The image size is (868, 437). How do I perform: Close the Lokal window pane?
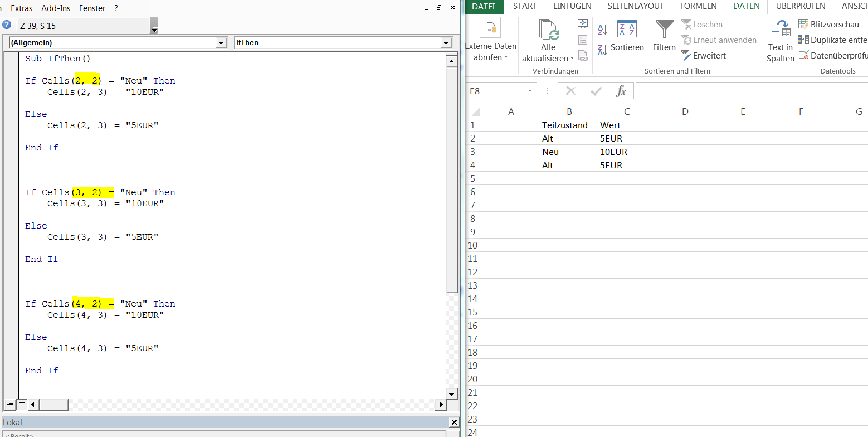click(x=453, y=423)
